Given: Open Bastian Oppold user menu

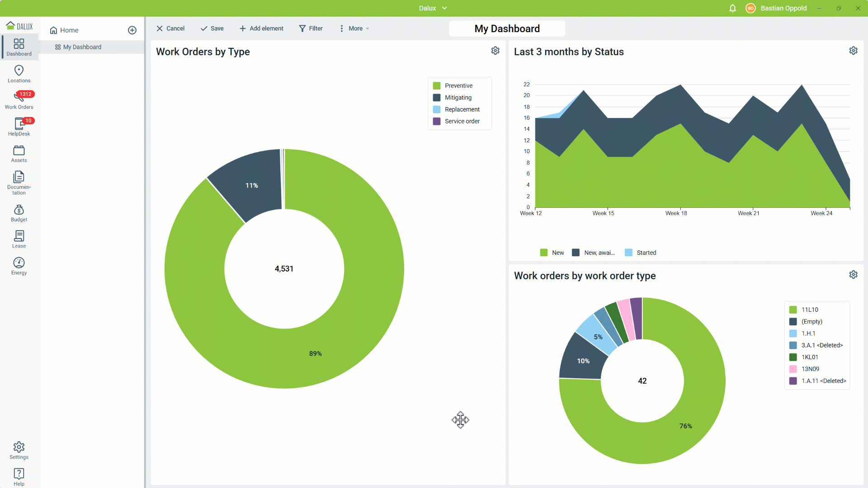Looking at the screenshot, I should click(778, 8).
